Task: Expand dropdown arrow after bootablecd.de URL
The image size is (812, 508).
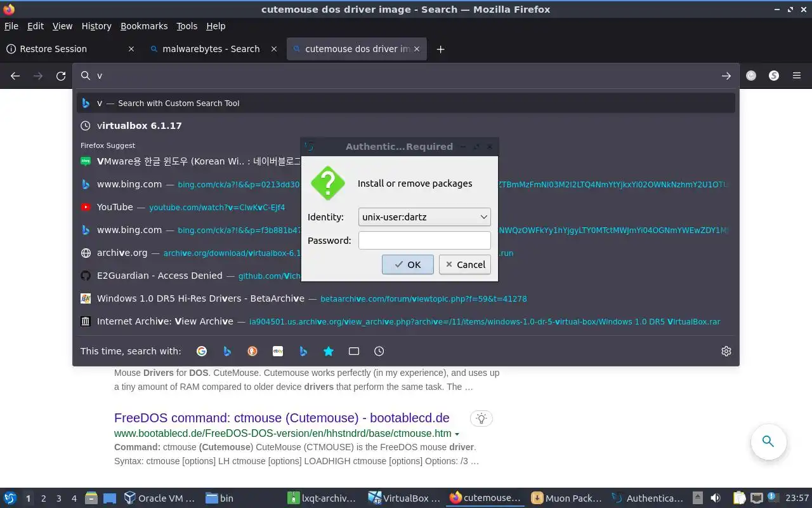Action: click(x=457, y=434)
